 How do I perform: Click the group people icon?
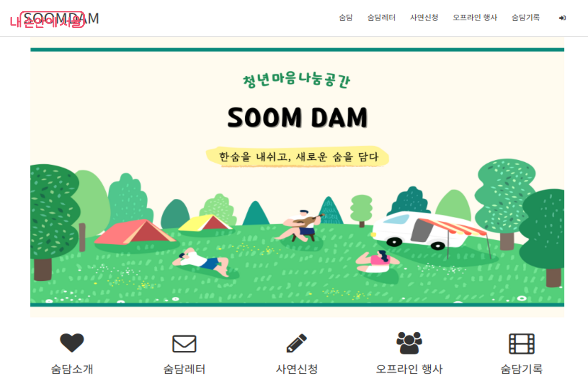pyautogui.click(x=409, y=343)
